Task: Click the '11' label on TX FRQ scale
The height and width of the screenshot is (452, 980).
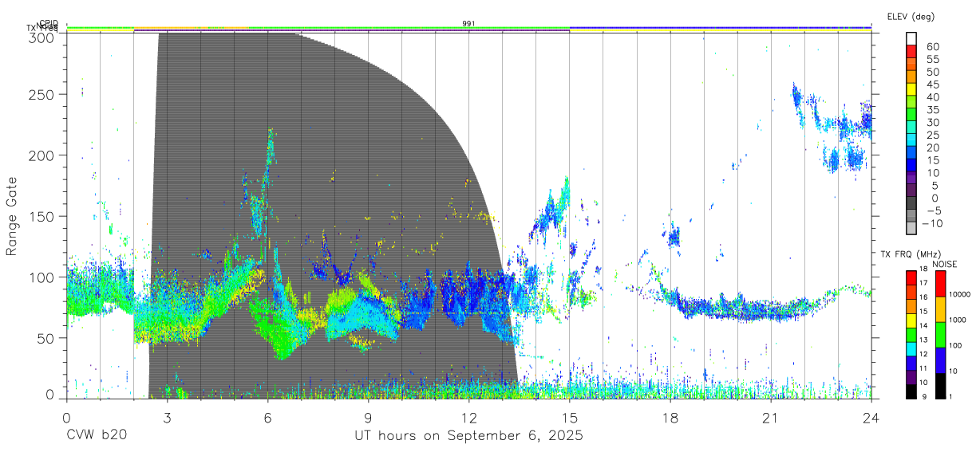Action: tap(923, 368)
